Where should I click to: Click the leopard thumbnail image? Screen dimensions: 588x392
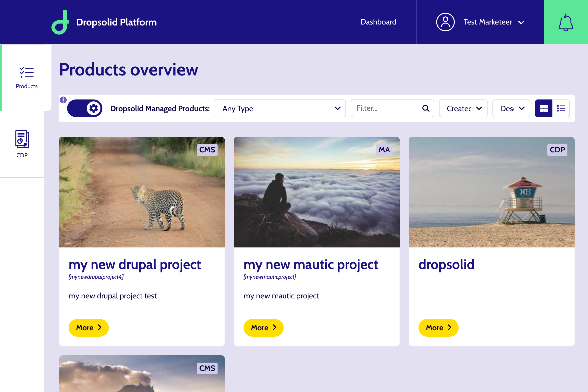[142, 192]
